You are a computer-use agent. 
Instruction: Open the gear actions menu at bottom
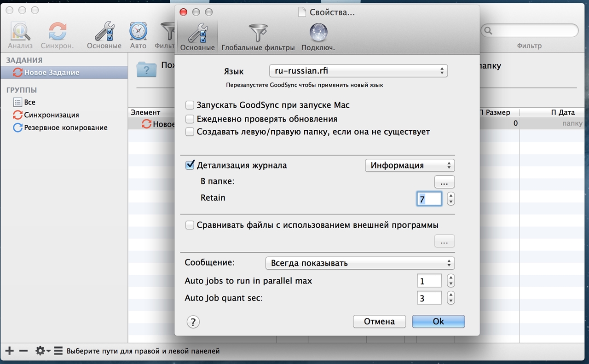[43, 351]
